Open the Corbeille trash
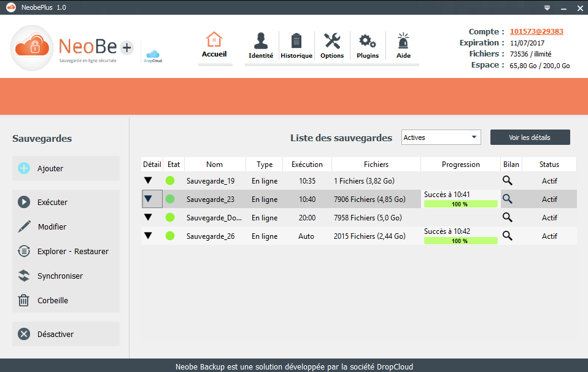588x372 pixels. coord(66,300)
